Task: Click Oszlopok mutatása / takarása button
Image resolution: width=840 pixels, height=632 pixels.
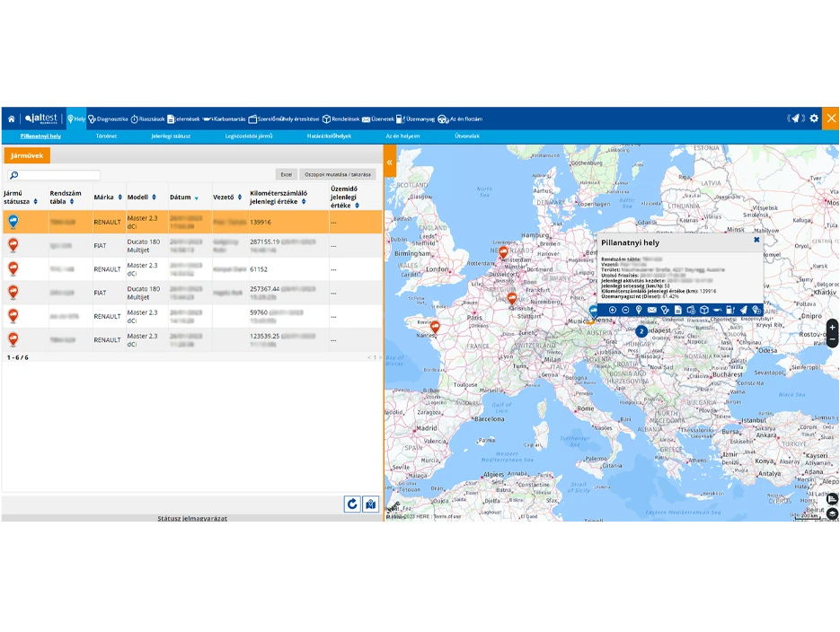Action: click(337, 175)
